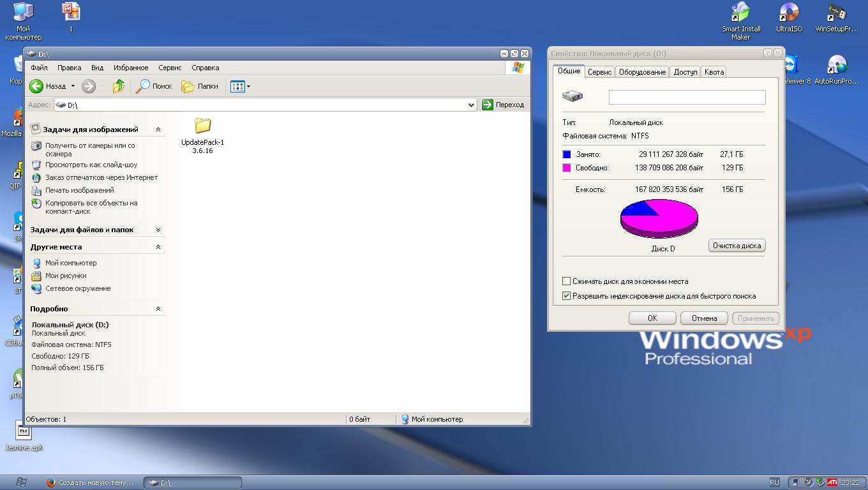Open the Windows Start menu

click(20, 482)
